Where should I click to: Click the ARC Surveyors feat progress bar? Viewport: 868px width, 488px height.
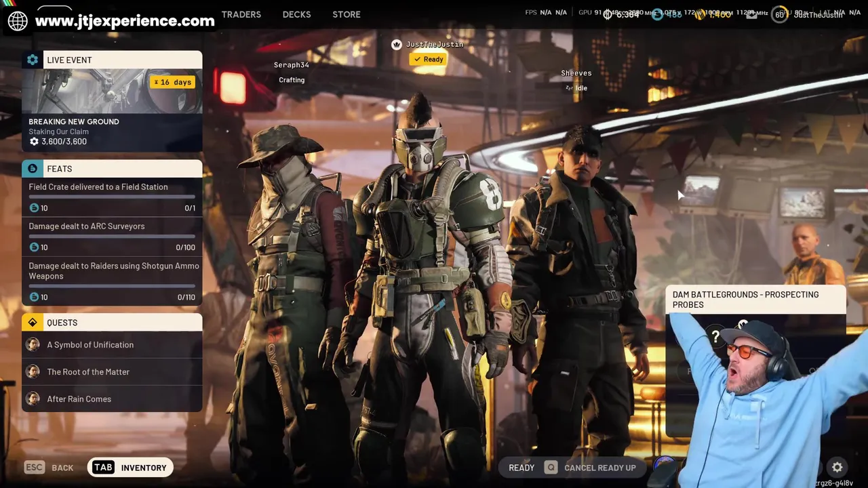112,237
